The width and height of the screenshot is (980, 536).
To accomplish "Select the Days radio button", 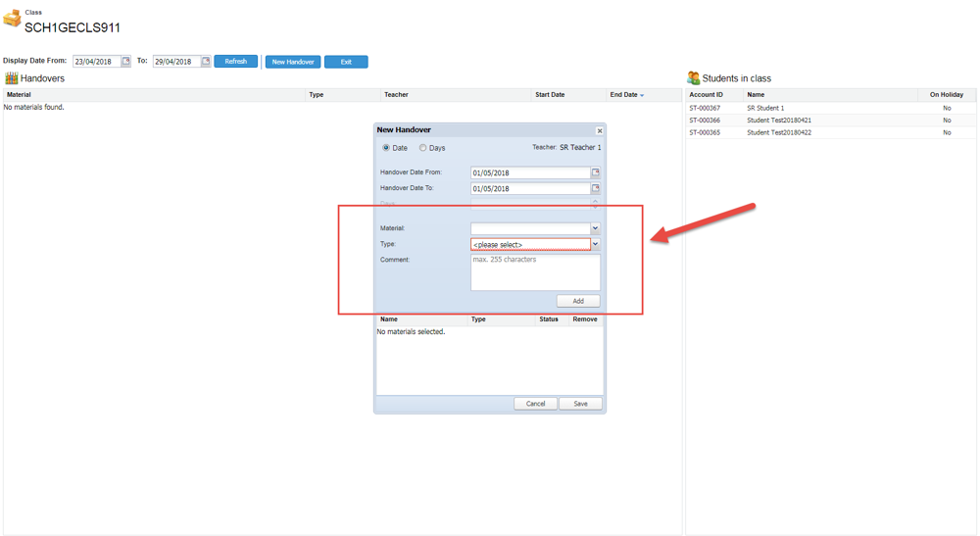I will click(x=423, y=148).
